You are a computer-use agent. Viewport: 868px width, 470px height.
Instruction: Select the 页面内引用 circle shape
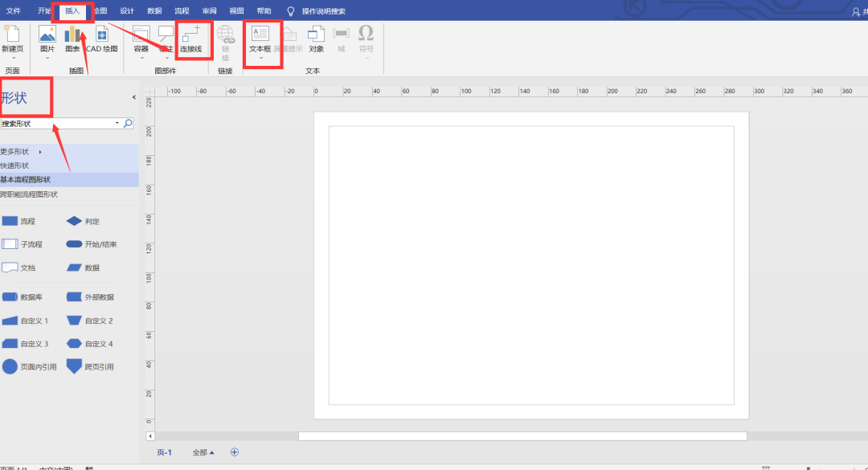[10, 366]
